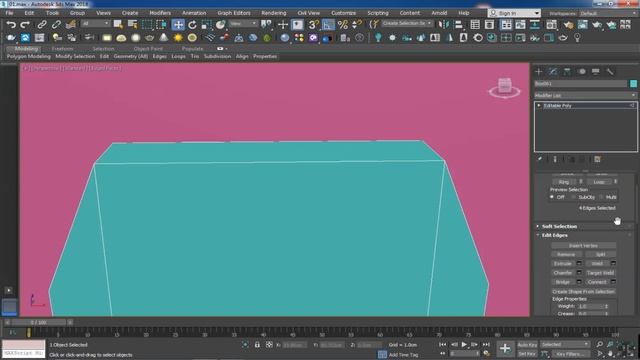Click the Mirror tool icon
The width and height of the screenshot is (640, 360).
(444, 25)
